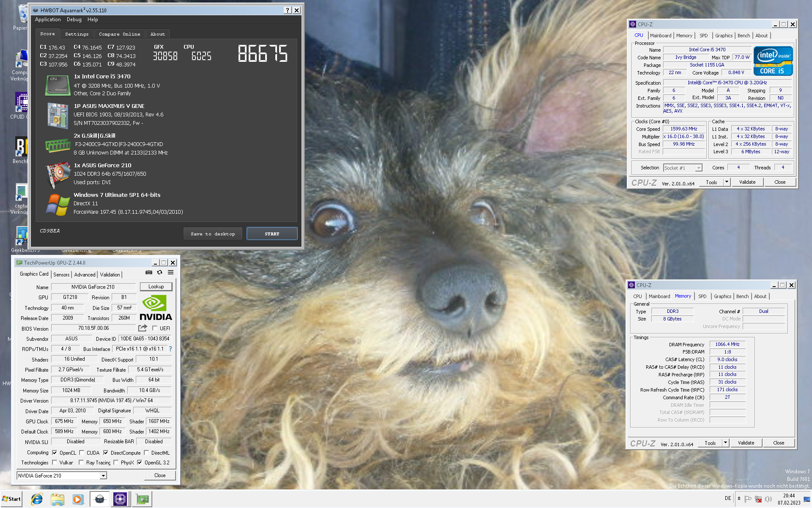Open Windows Media Player on taskbar
The image size is (812, 508).
click(78, 500)
